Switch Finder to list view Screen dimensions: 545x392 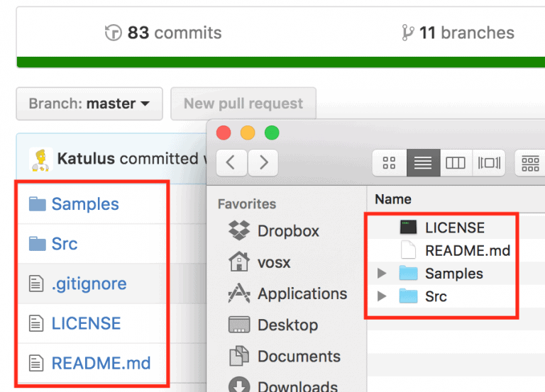click(x=424, y=162)
